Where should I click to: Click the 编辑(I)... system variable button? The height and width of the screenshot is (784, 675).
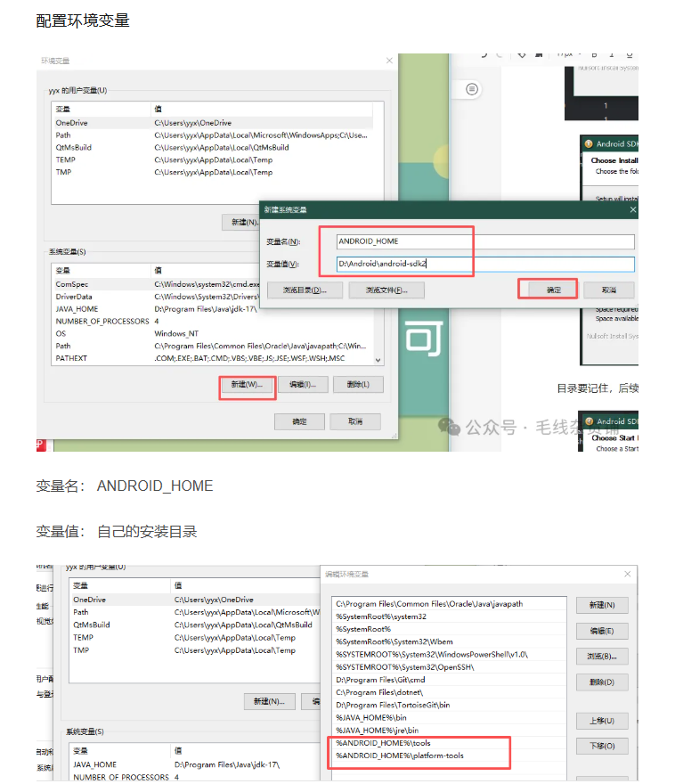(303, 385)
